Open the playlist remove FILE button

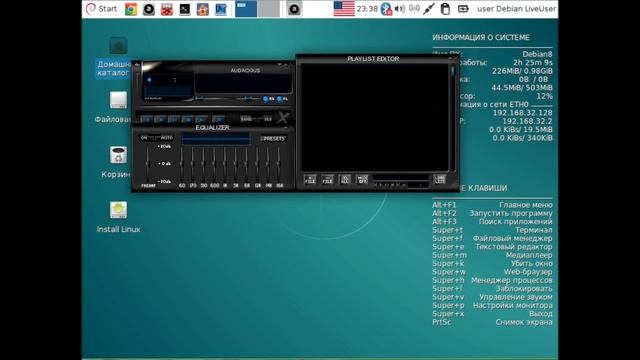327,180
